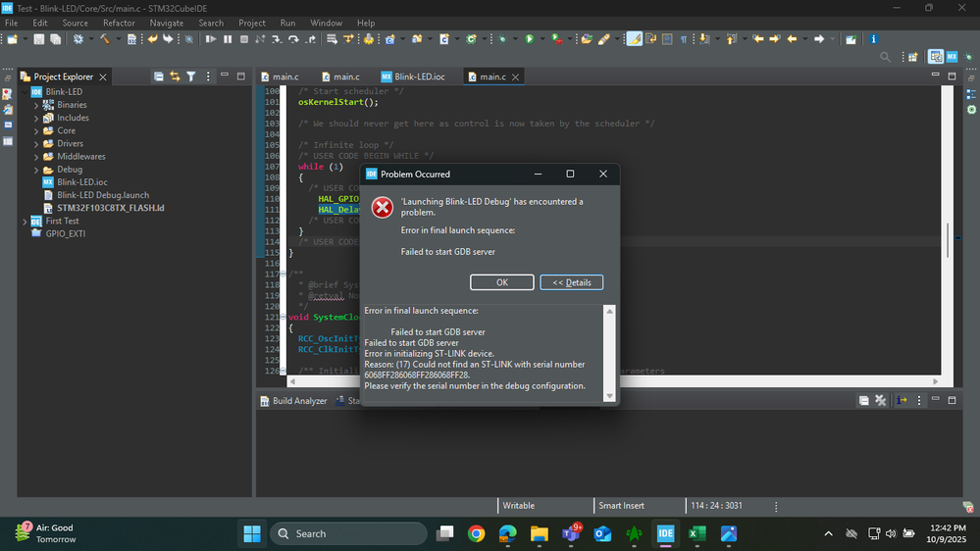980x551 pixels.
Task: Expand the Core folder in tree
Action: pos(36,130)
